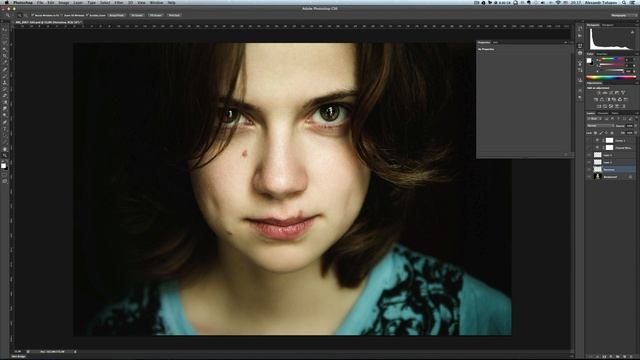Select the Eraser tool
This screenshot has width=640, height=360.
pyautogui.click(x=5, y=96)
